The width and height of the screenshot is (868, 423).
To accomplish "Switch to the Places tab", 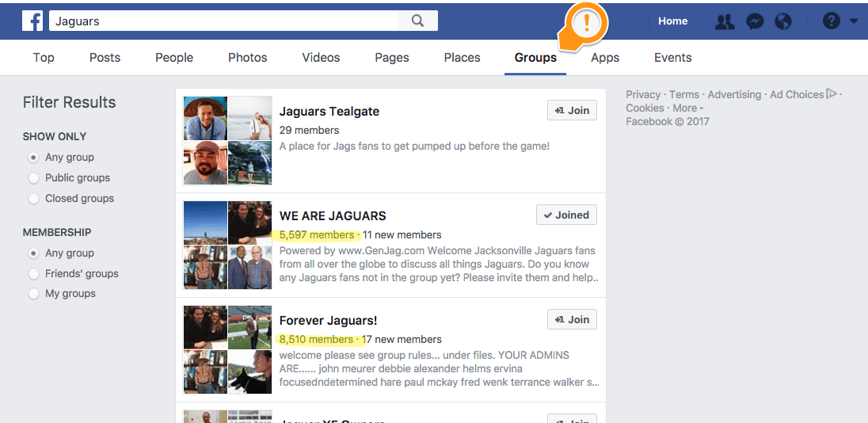I will [x=463, y=58].
